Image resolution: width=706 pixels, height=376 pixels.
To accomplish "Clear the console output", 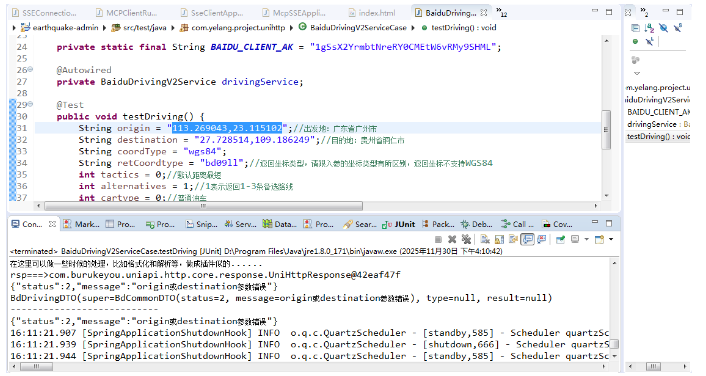I will [485, 240].
